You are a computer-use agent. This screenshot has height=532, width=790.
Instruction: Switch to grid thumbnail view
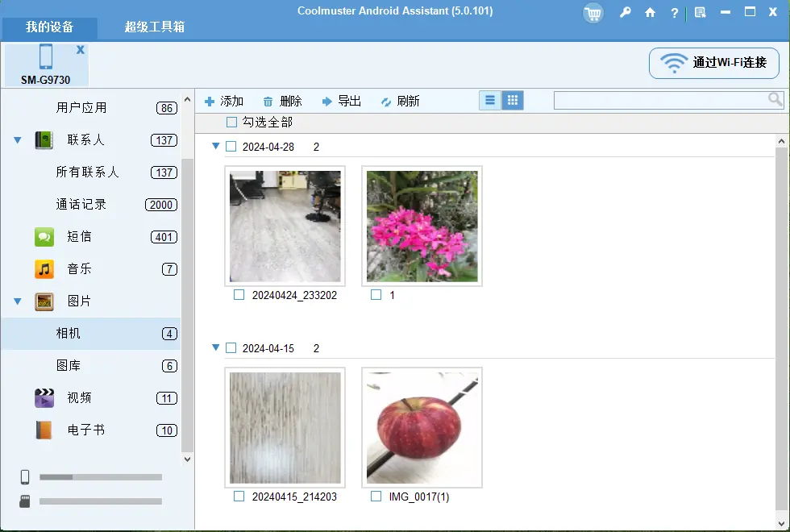click(x=513, y=100)
